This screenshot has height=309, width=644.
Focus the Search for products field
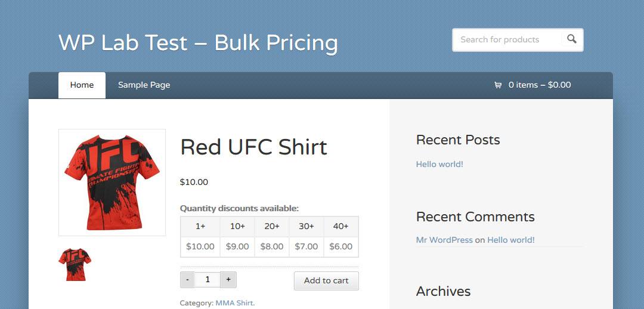click(x=507, y=40)
